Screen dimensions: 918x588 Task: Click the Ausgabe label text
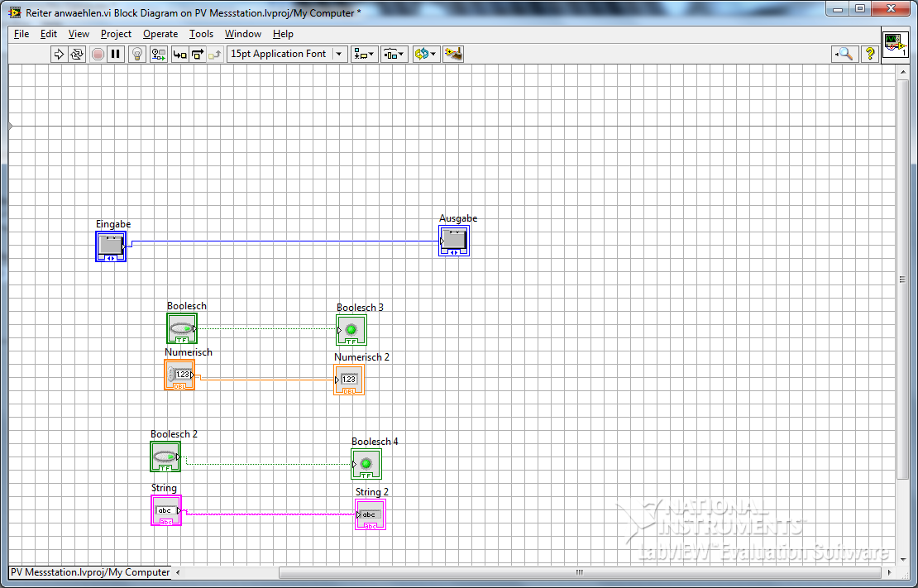point(458,218)
